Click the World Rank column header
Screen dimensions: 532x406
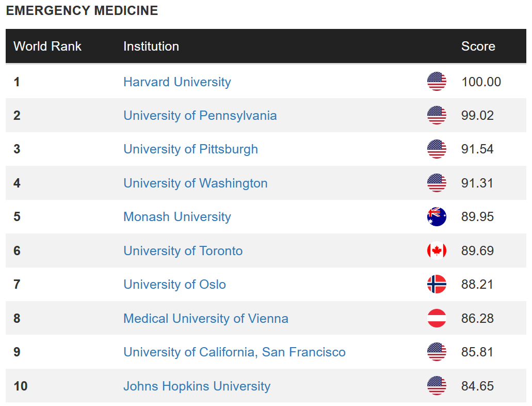tap(47, 46)
